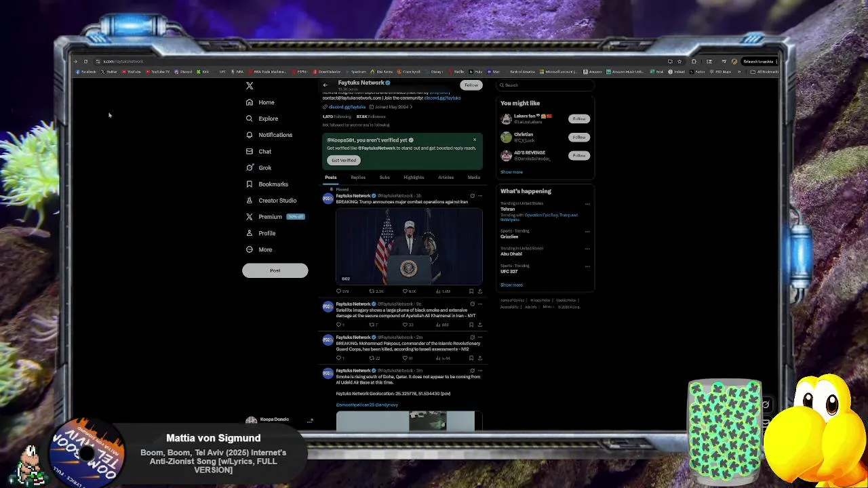Open Explore search icon in sidebar
The height and width of the screenshot is (488, 868).
coord(250,119)
